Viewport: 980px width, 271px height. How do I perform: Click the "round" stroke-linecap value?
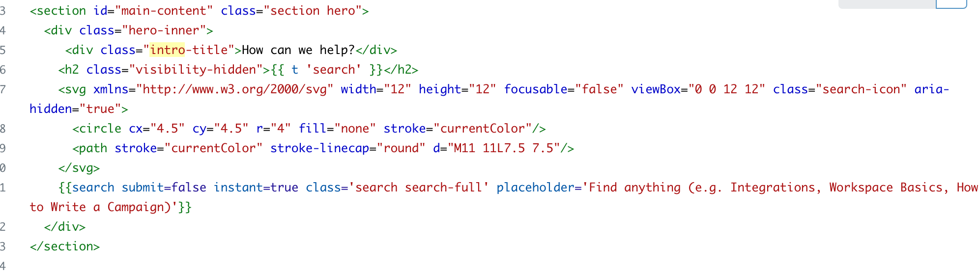tap(401, 148)
